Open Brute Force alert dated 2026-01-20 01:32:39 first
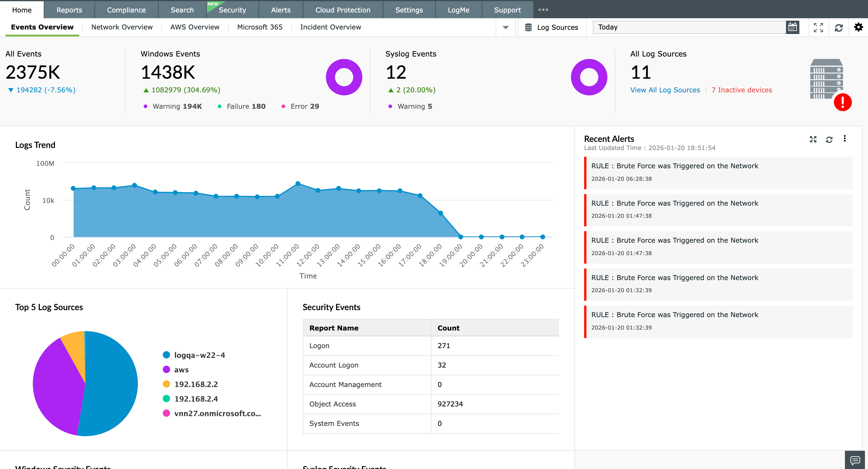The height and width of the screenshot is (469, 868). pos(718,284)
